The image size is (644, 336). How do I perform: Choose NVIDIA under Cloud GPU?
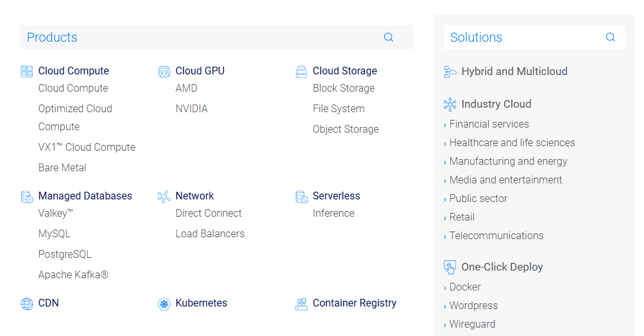pyautogui.click(x=191, y=109)
